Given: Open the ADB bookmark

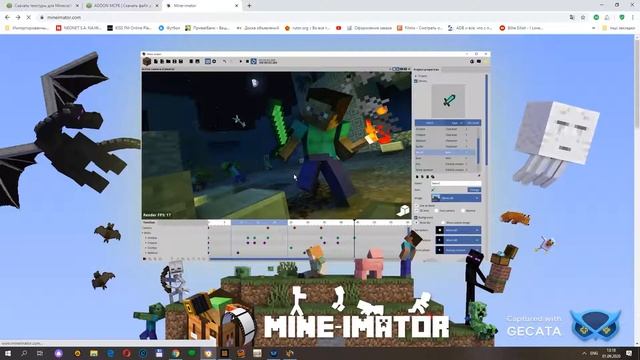Looking at the screenshot, I should (470, 28).
